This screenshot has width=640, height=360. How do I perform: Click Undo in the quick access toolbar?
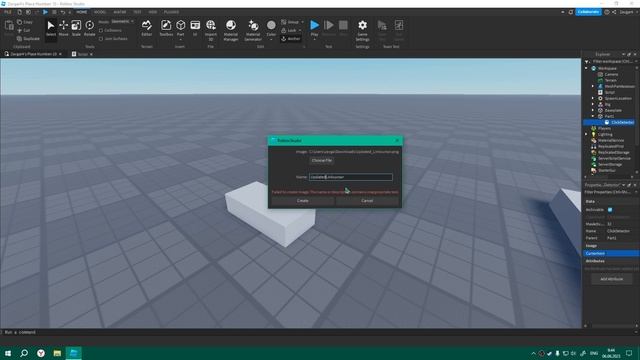click(63, 12)
